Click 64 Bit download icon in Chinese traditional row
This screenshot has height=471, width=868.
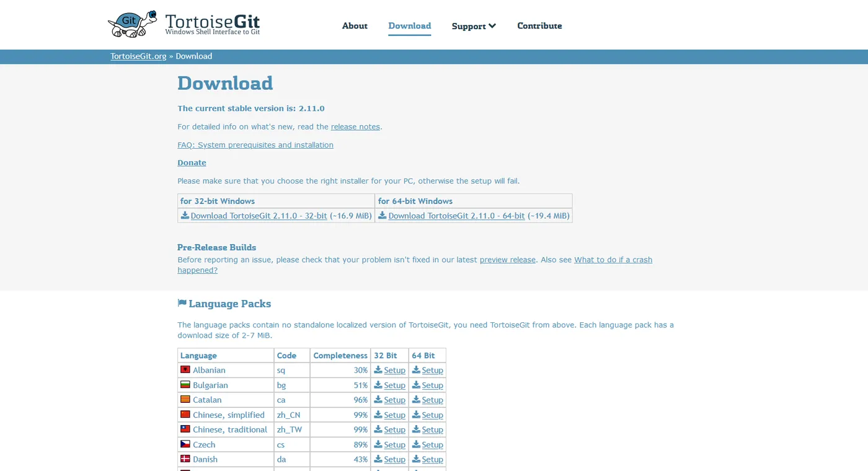(x=416, y=429)
